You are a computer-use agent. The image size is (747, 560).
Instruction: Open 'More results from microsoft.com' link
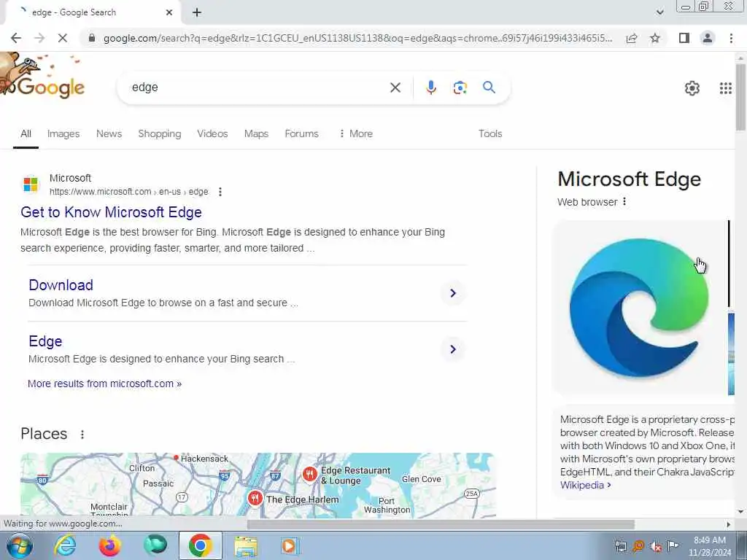pyautogui.click(x=105, y=384)
